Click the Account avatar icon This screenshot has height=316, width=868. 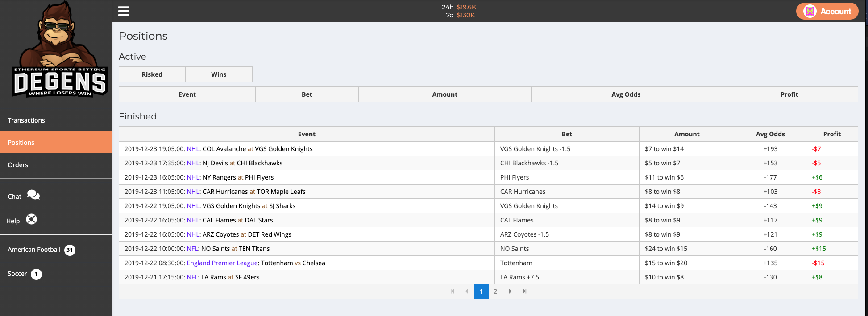point(810,11)
